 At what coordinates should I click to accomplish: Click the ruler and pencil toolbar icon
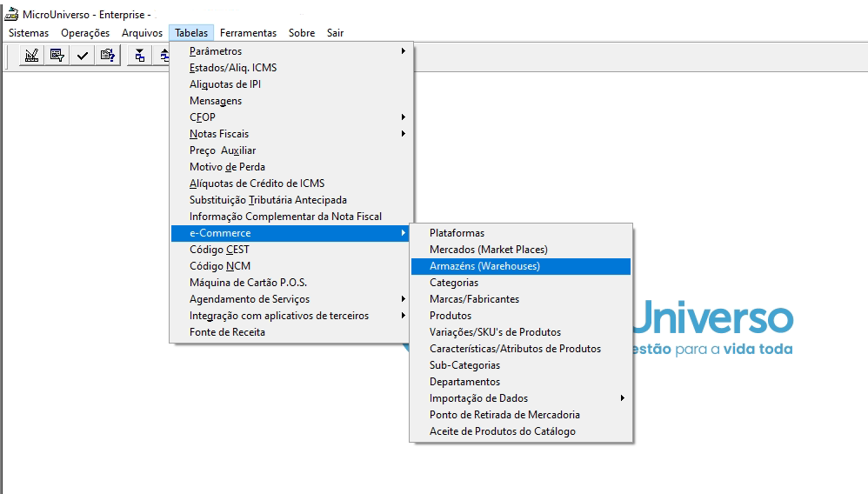[31, 56]
